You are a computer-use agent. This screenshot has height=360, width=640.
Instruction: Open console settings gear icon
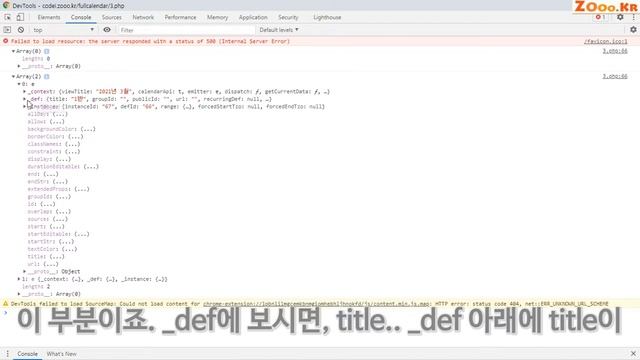click(633, 30)
